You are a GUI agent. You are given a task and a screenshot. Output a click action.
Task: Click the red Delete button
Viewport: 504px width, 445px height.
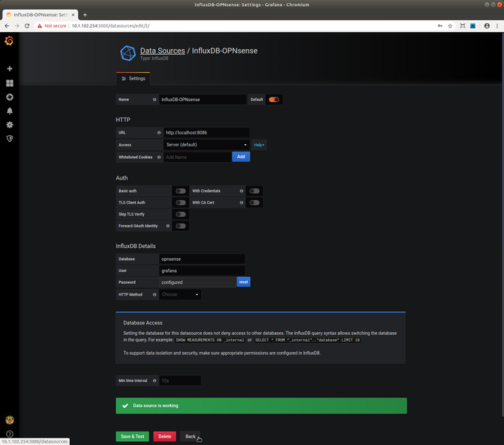point(165,436)
